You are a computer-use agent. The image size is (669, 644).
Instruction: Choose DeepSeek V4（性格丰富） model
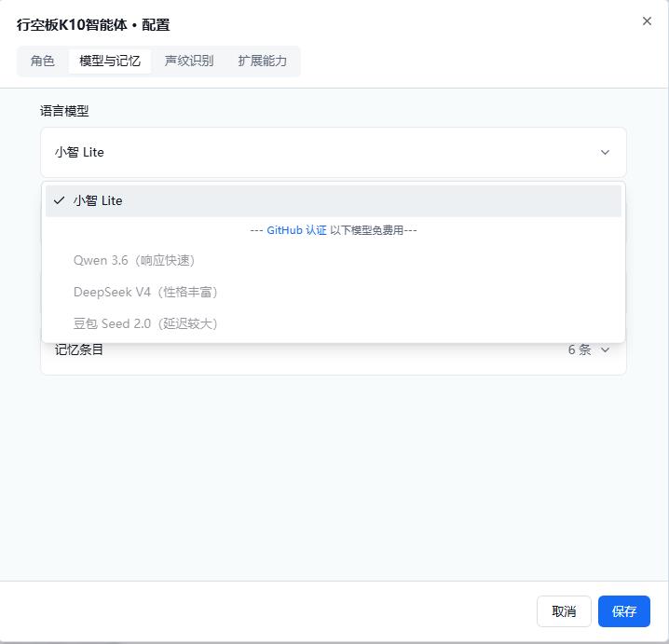point(334,292)
